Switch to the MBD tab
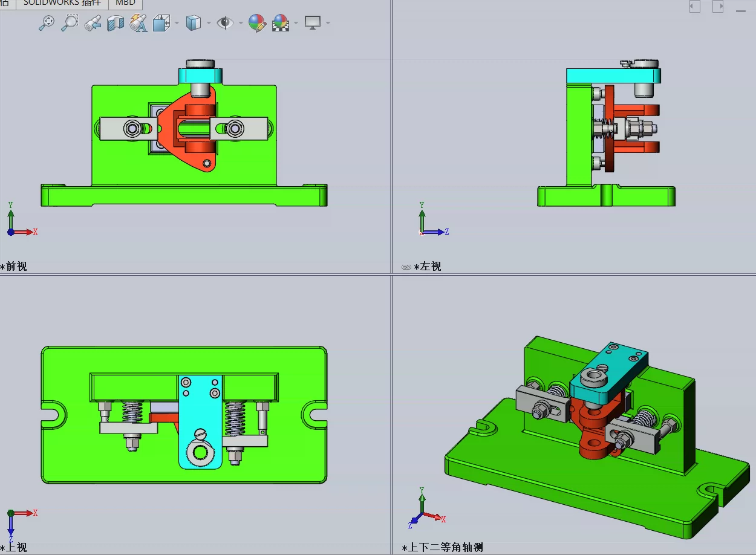The image size is (756, 555). [125, 3]
